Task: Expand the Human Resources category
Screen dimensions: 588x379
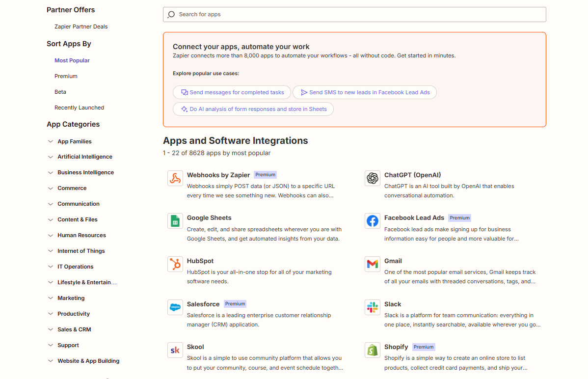Action: coord(51,235)
